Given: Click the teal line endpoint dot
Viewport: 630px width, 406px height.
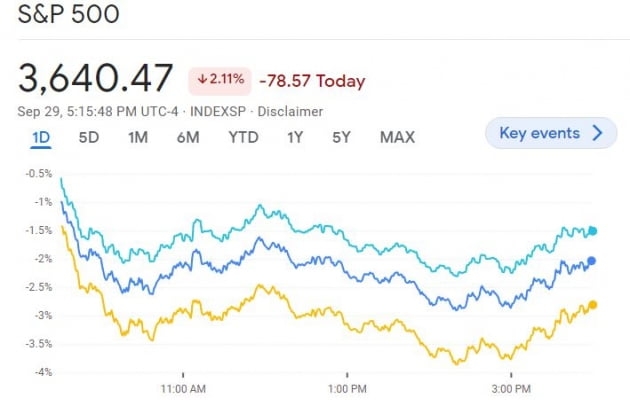Looking at the screenshot, I should coord(593,231).
